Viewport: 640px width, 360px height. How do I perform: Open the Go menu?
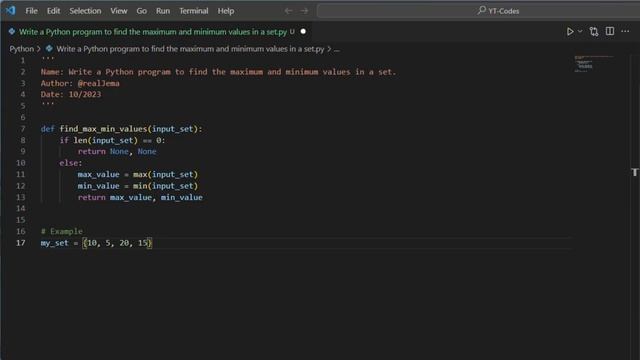pos(142,11)
